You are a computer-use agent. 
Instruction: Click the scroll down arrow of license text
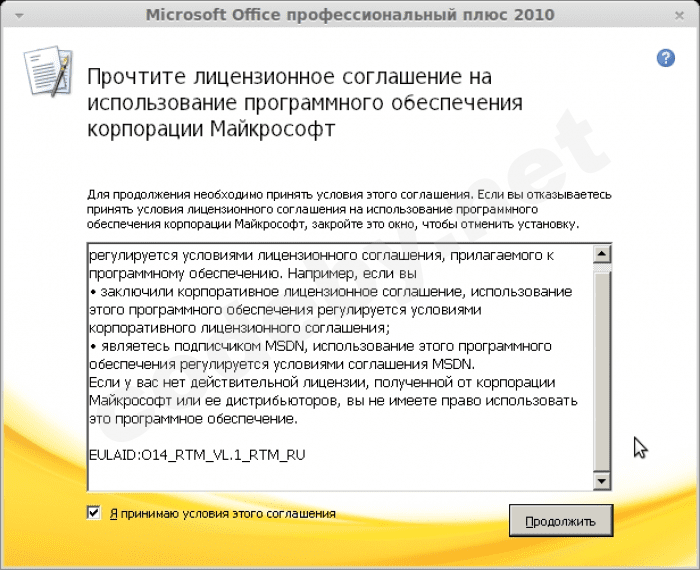coord(602,481)
